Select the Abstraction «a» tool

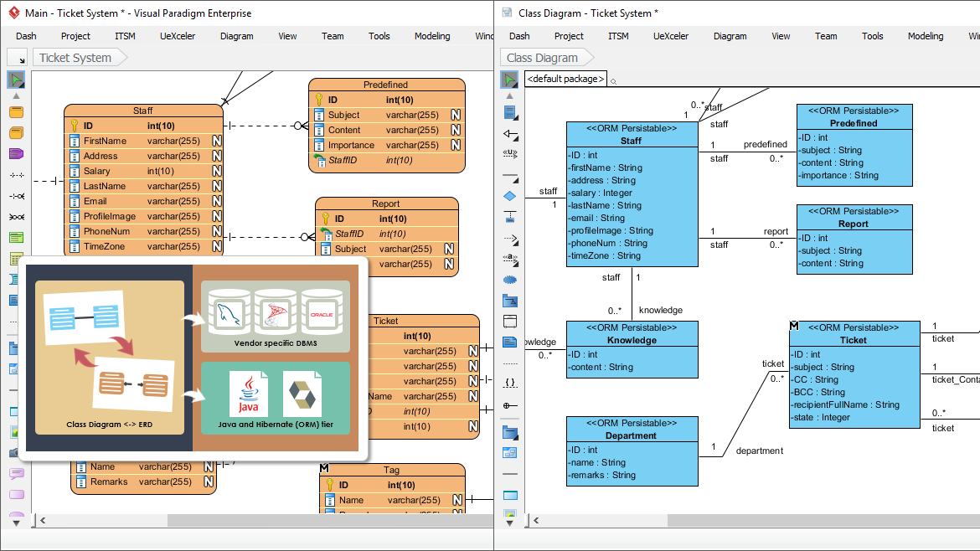pyautogui.click(x=510, y=259)
